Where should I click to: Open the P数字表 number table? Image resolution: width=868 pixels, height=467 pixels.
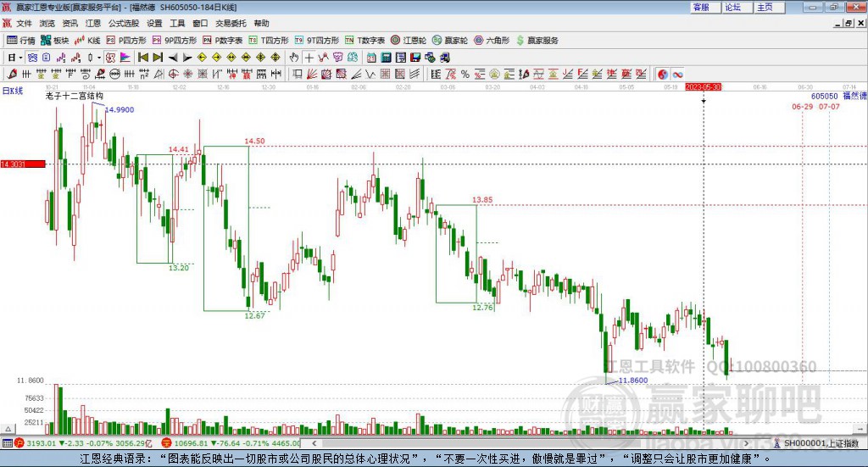223,41
